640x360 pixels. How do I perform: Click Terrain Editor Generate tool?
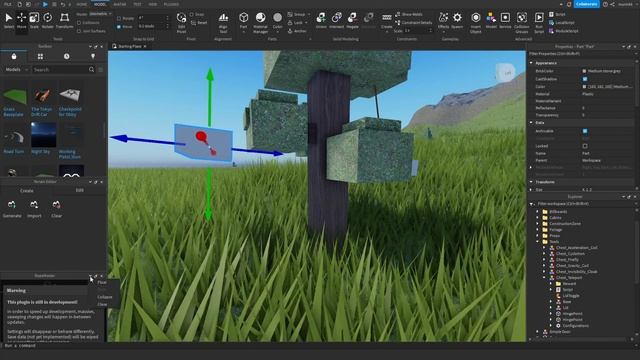pos(12,208)
